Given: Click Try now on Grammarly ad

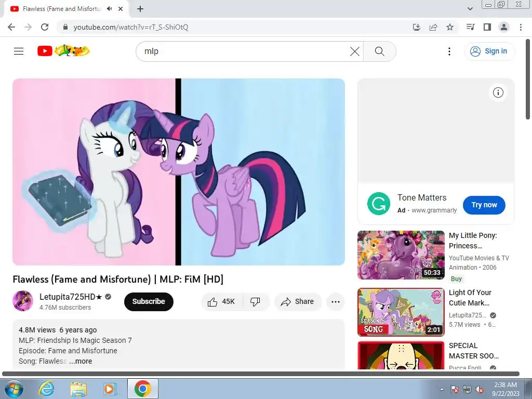Looking at the screenshot, I should (x=484, y=205).
